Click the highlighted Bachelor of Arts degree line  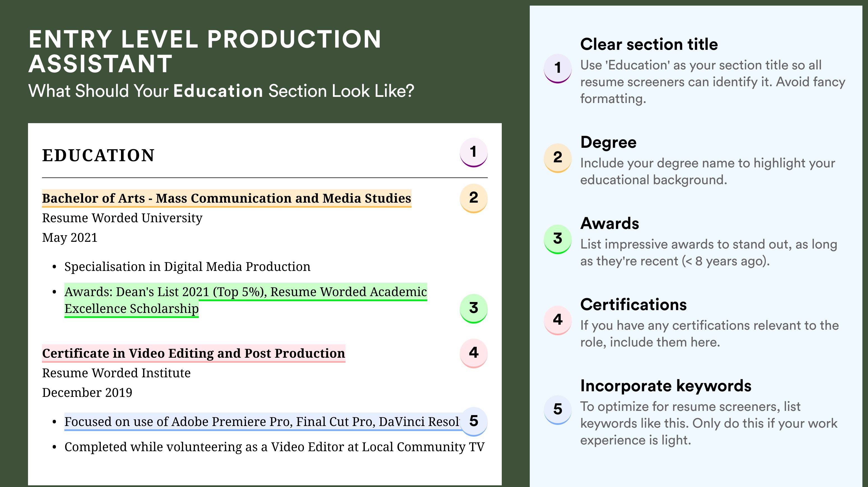[227, 198]
